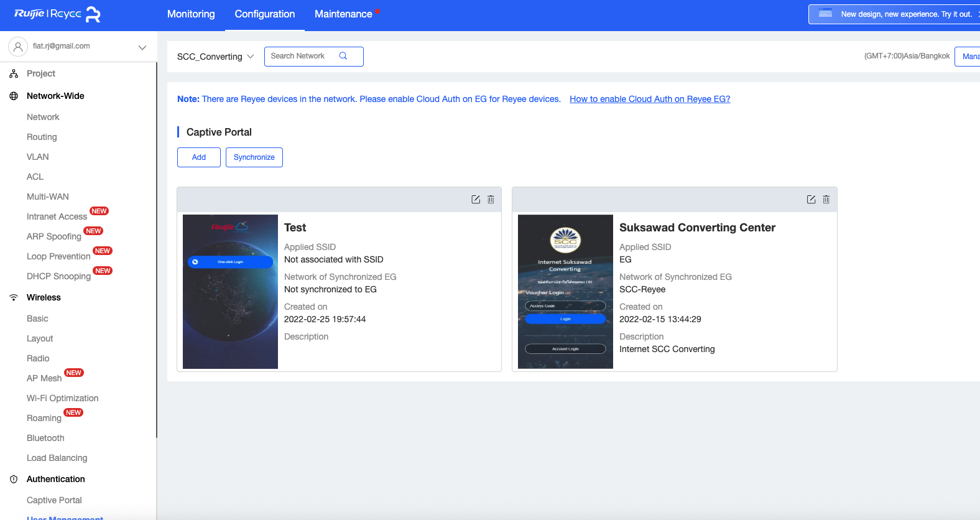The height and width of the screenshot is (520, 980).
Task: Edit the Suksawad Converting Center portal
Action: (811, 200)
